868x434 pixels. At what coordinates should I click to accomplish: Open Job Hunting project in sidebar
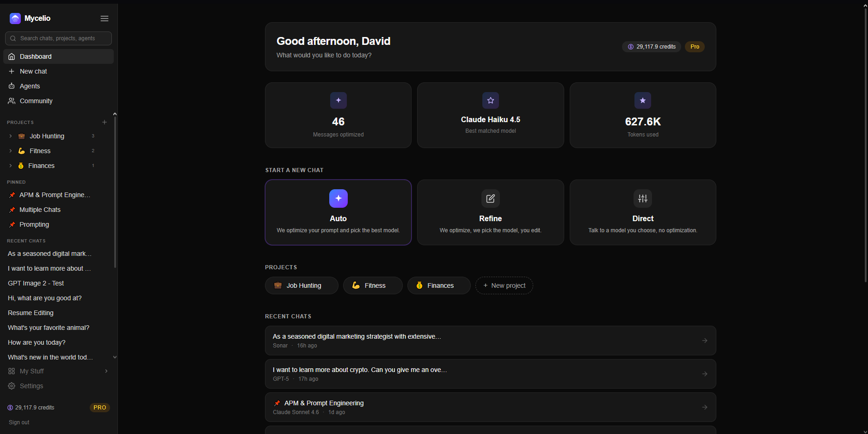tap(47, 136)
